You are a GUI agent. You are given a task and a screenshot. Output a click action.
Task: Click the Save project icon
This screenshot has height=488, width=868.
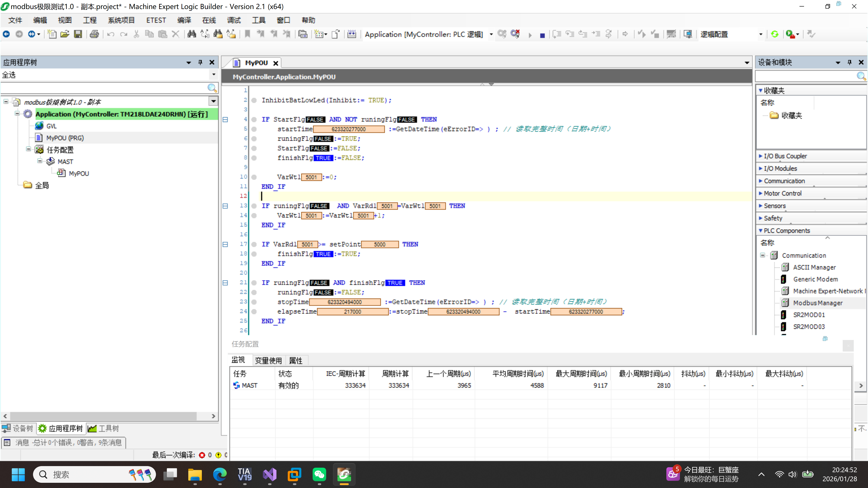click(78, 34)
